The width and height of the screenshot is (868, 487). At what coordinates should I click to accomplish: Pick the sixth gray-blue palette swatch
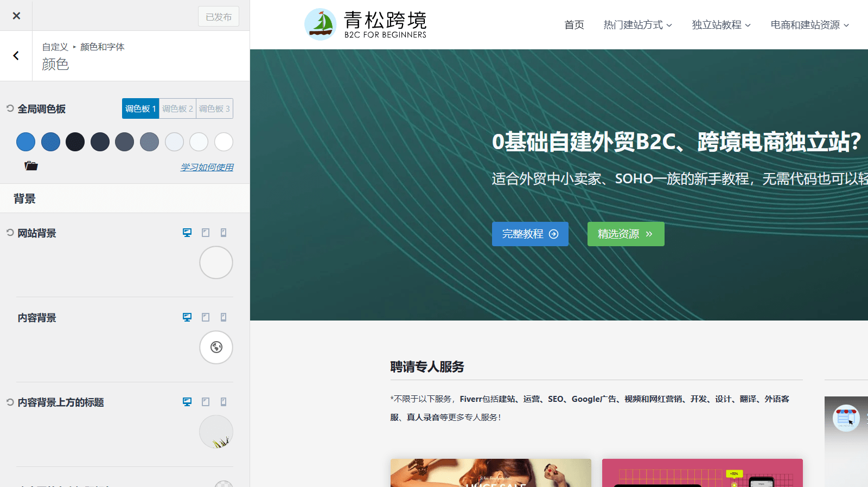pyautogui.click(x=149, y=142)
